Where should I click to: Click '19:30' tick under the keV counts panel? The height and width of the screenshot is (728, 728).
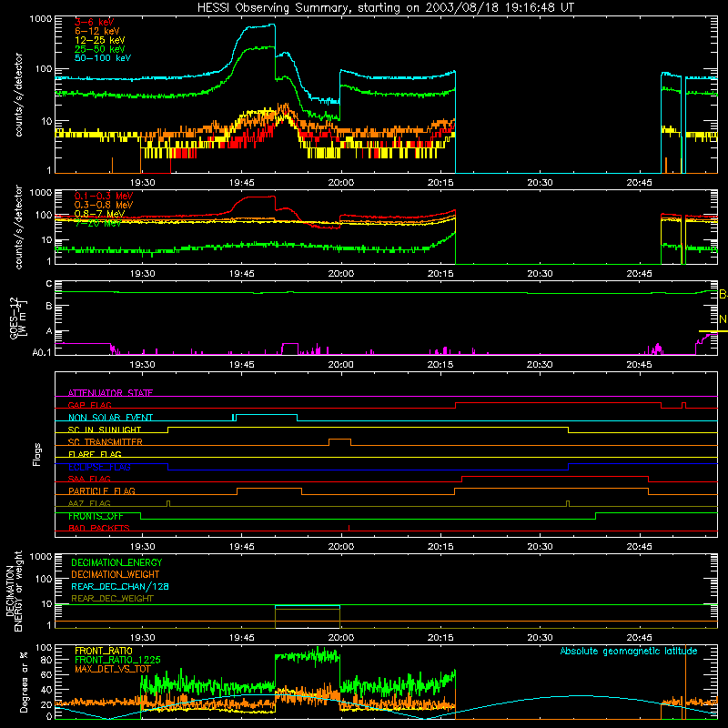tap(142, 183)
